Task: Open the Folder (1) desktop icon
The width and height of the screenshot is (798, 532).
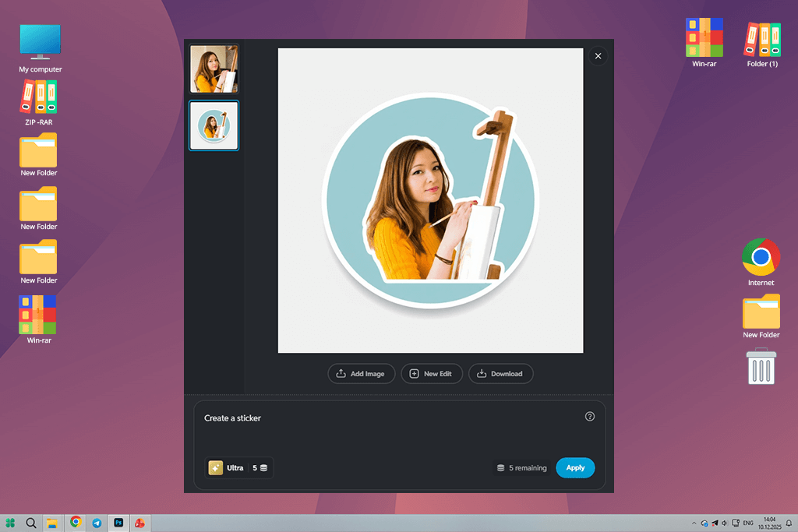Action: (762, 44)
